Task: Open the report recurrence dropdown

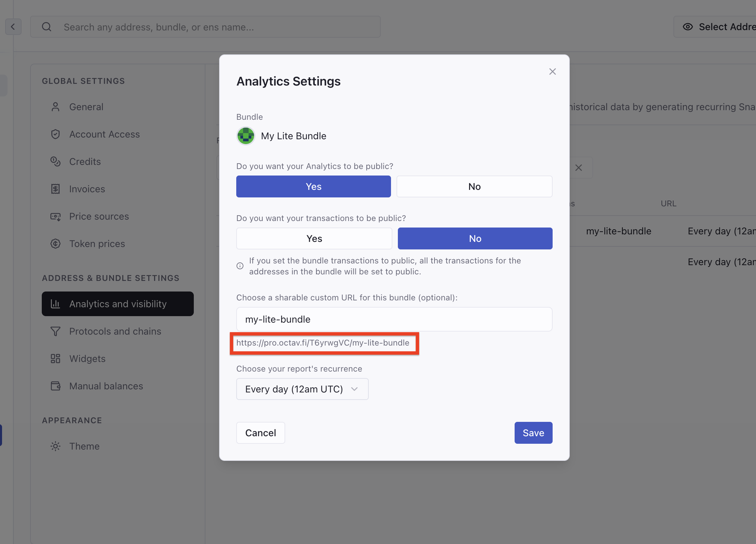Action: [302, 389]
